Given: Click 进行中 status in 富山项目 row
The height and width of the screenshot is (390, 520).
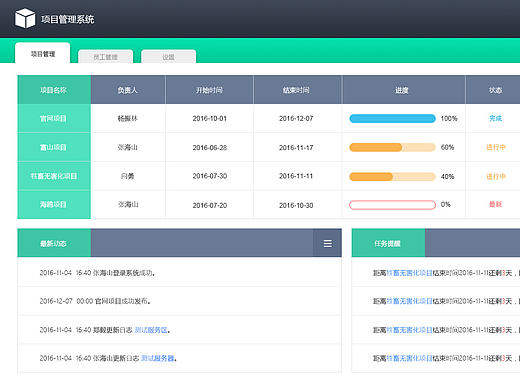Looking at the screenshot, I should 496,147.
